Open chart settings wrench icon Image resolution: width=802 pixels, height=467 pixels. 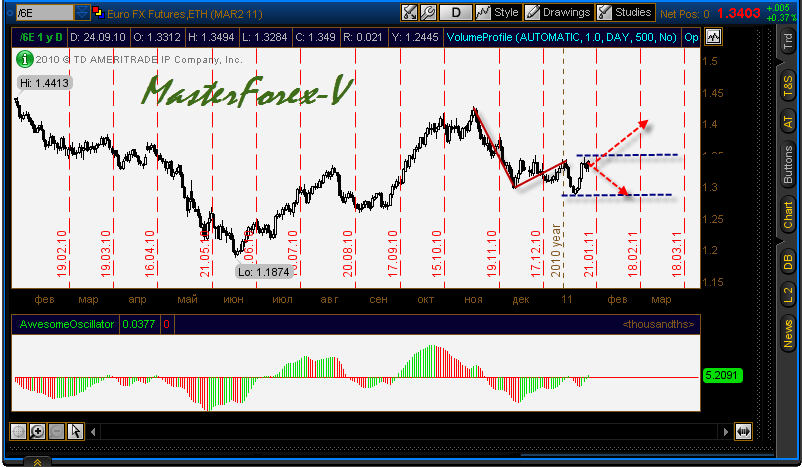[x=428, y=12]
